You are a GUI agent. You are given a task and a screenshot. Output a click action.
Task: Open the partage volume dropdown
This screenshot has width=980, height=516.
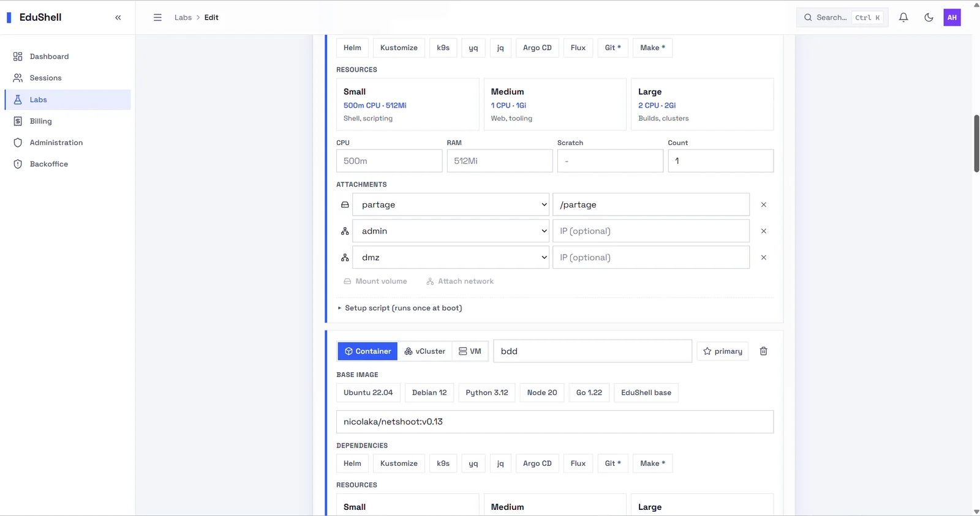pyautogui.click(x=451, y=205)
